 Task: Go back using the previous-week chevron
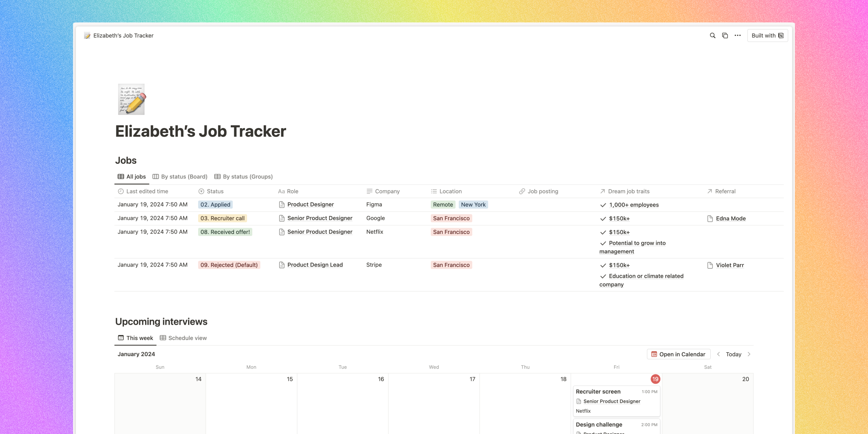718,354
